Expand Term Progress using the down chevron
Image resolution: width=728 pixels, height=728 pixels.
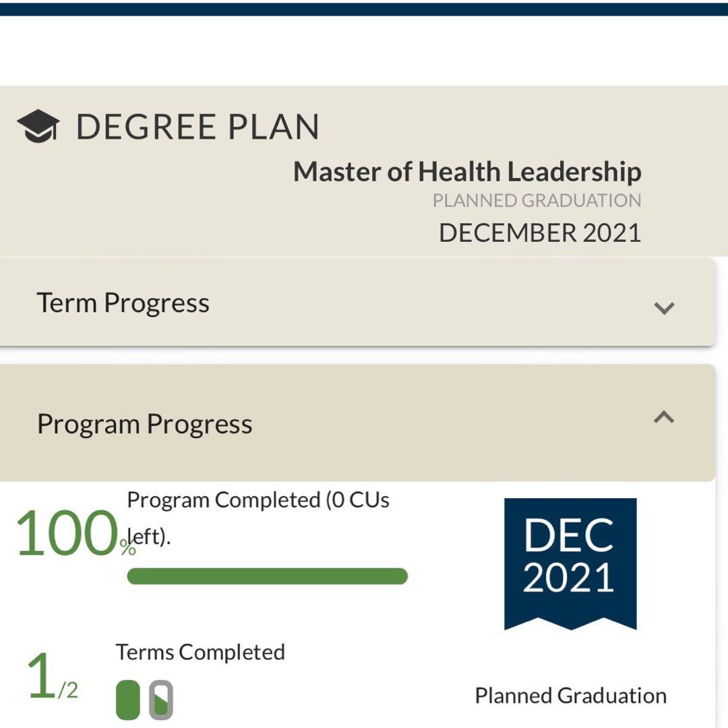(x=664, y=308)
